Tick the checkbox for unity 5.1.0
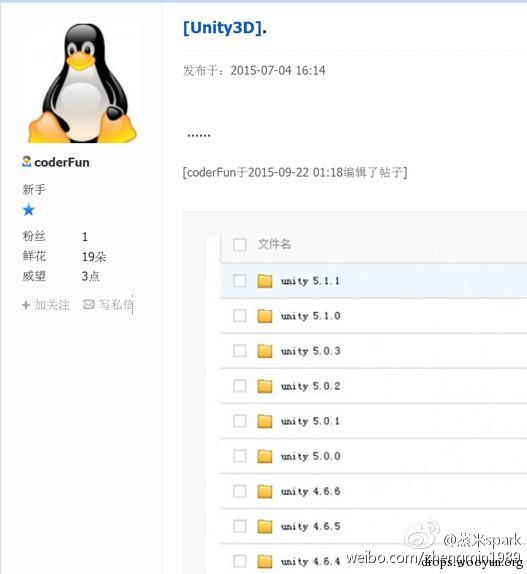Viewport: 527px width, 574px height. pos(240,316)
